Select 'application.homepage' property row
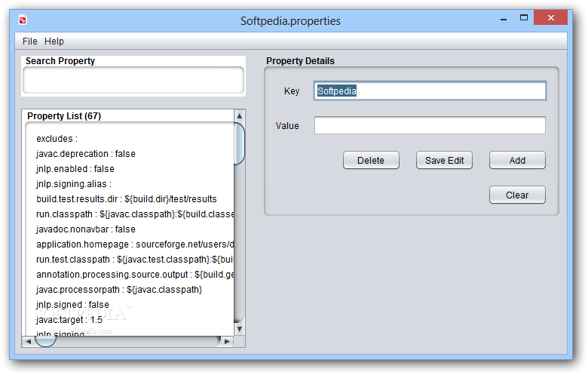The height and width of the screenshot is (375, 588). coord(135,244)
